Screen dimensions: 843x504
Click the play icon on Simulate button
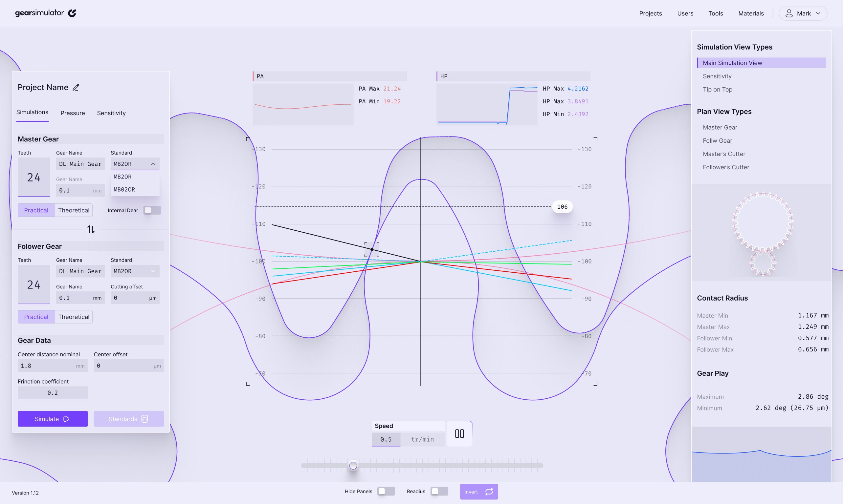[67, 419]
